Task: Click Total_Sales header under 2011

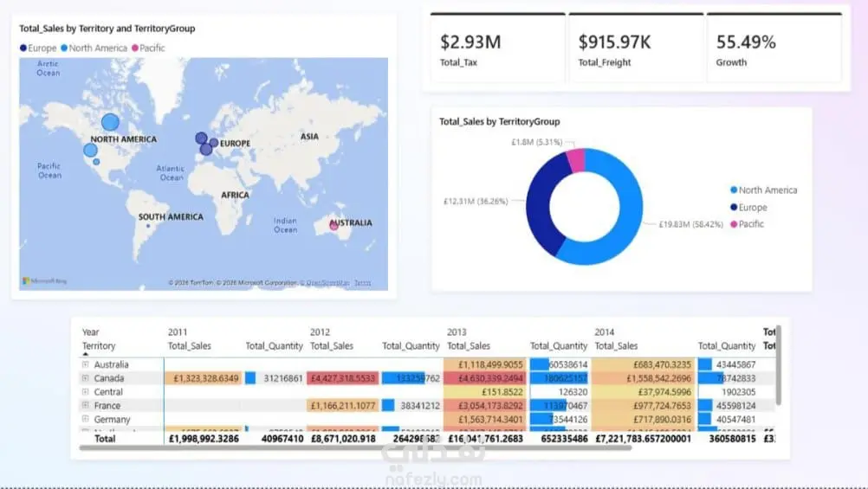Action: [190, 345]
